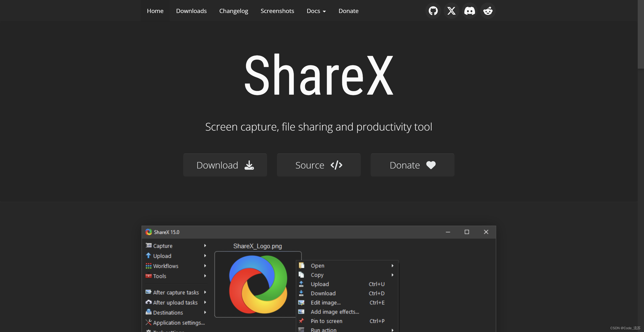Open the Downloads nav item

pyautogui.click(x=191, y=11)
